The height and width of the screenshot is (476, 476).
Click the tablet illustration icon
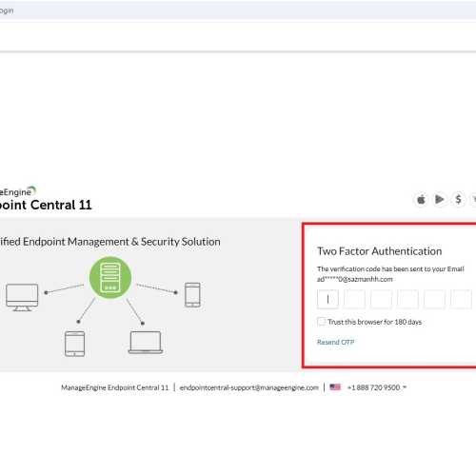pyautogui.click(x=74, y=344)
